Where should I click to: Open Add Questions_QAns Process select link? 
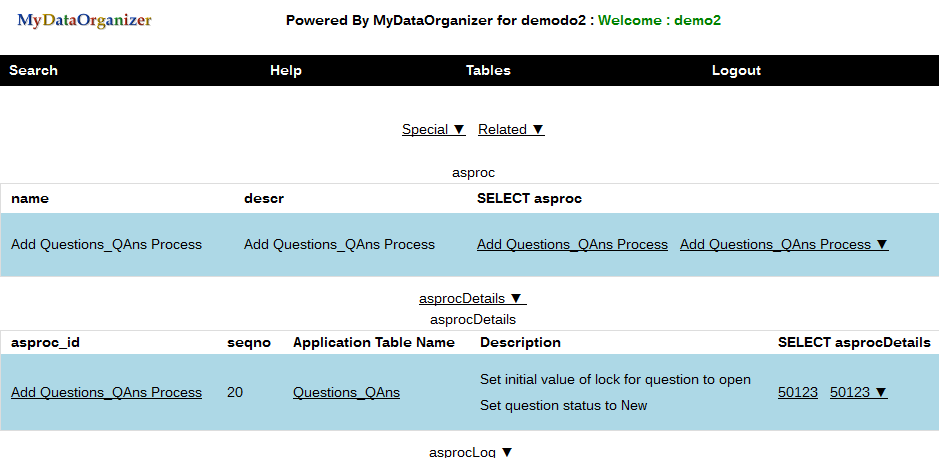572,245
